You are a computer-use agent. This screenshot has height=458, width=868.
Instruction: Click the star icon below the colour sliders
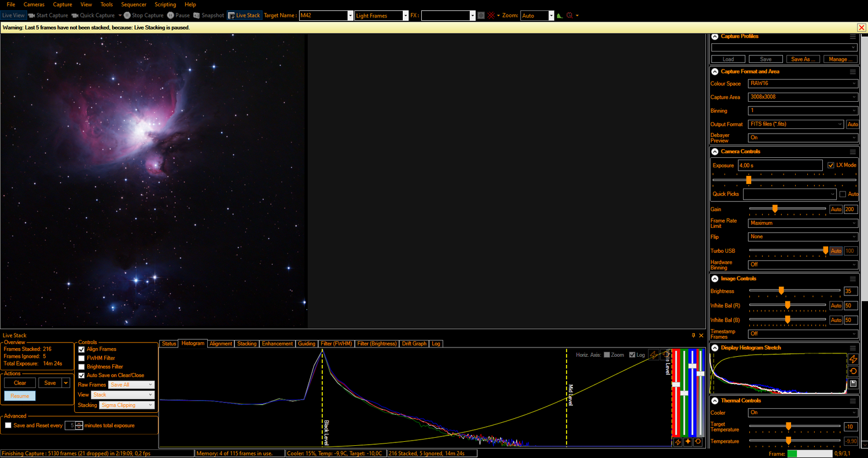(x=688, y=442)
